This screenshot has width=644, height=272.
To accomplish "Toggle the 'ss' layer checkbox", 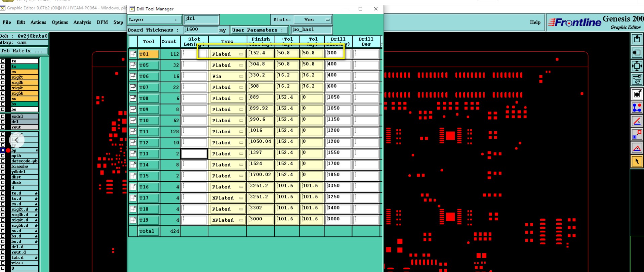I will point(3,99).
